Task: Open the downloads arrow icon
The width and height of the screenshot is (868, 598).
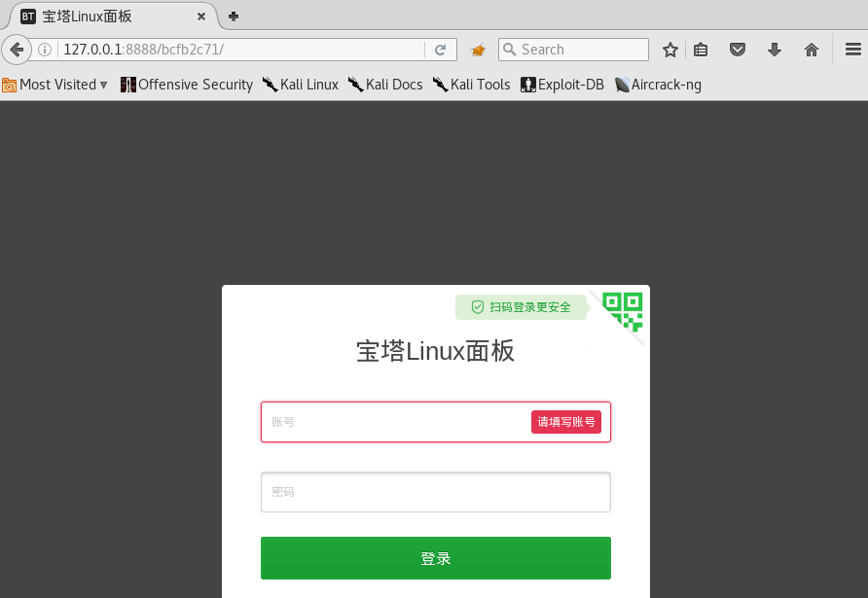Action: pyautogui.click(x=775, y=50)
